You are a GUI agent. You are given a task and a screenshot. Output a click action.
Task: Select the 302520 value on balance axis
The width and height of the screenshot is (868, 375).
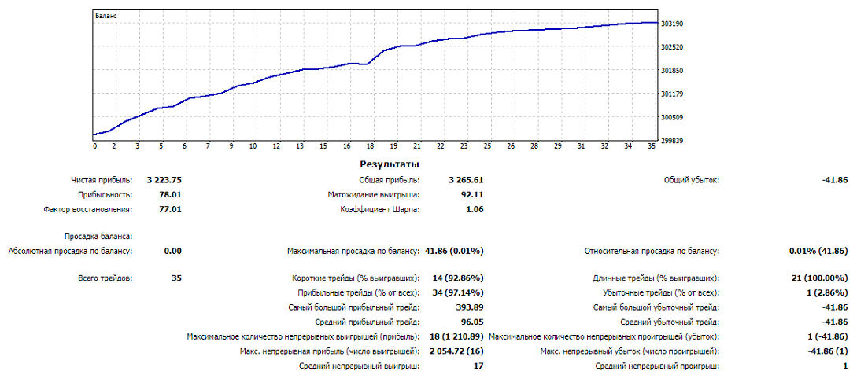point(673,48)
